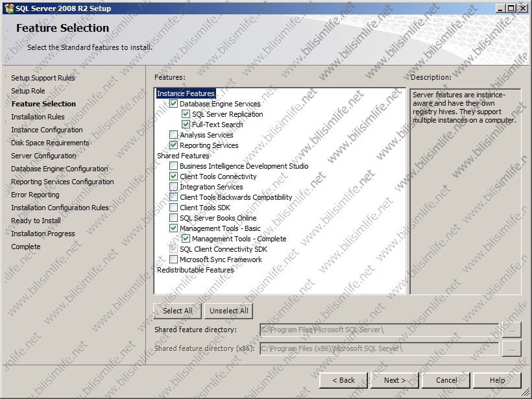
Task: Click Complete step in sidebar
Action: click(x=25, y=247)
